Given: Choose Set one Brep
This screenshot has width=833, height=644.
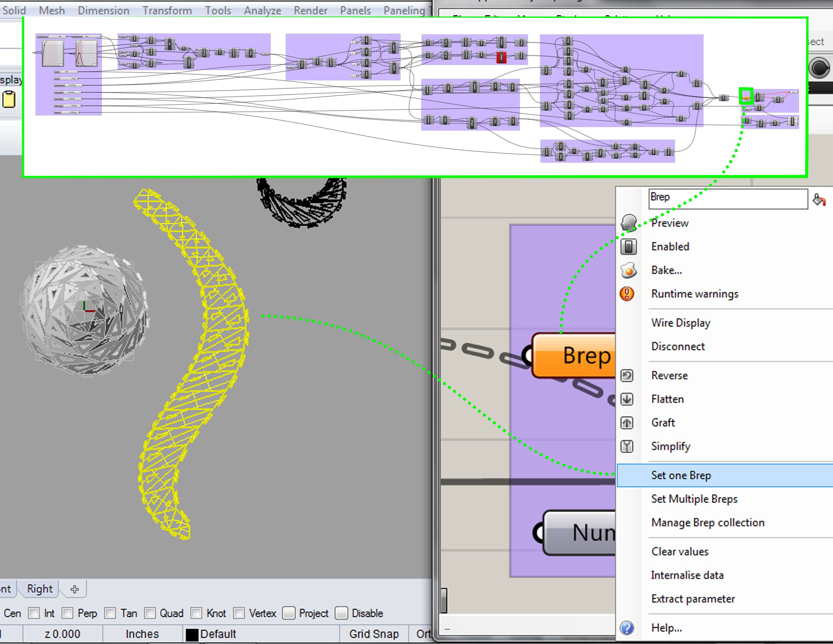Looking at the screenshot, I should [x=681, y=475].
